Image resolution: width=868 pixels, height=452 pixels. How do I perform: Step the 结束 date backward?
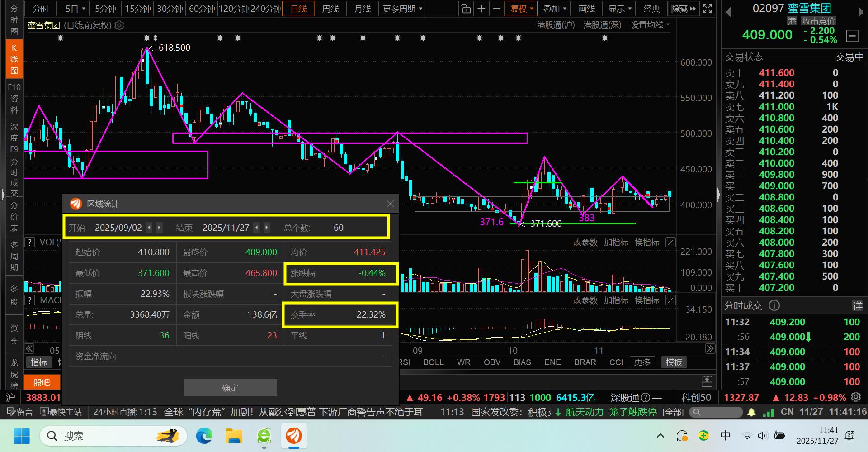[257, 228]
